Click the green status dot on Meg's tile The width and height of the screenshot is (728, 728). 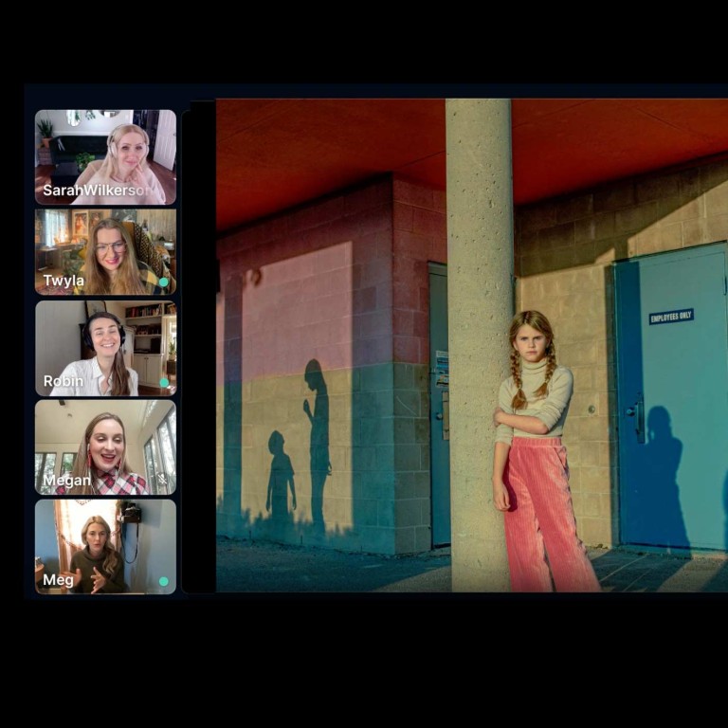(163, 581)
